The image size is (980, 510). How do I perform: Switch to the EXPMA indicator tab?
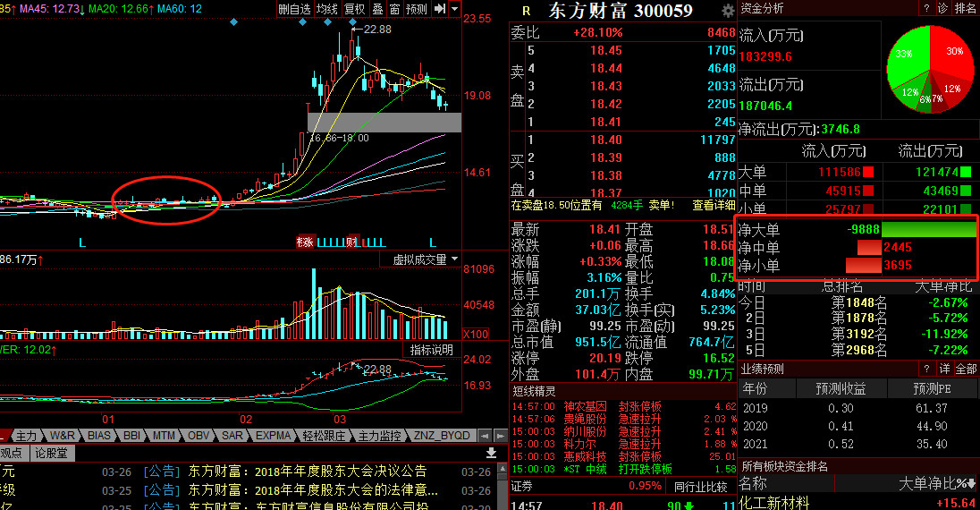click(272, 436)
